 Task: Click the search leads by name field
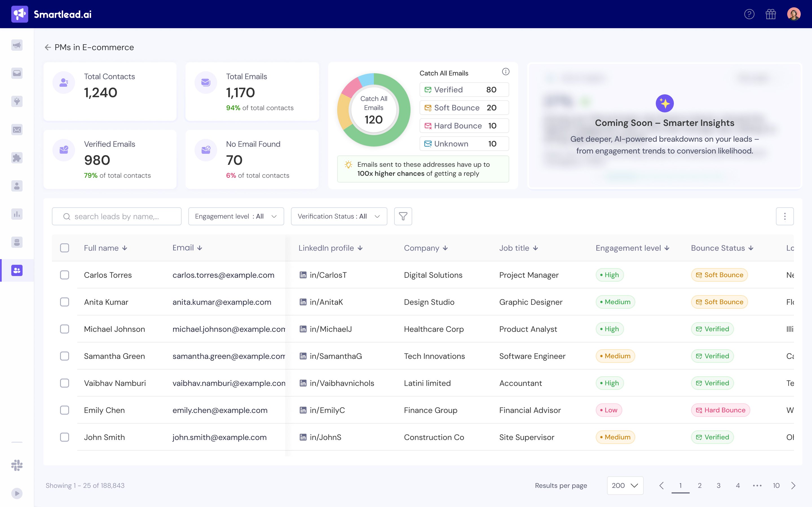pyautogui.click(x=117, y=216)
